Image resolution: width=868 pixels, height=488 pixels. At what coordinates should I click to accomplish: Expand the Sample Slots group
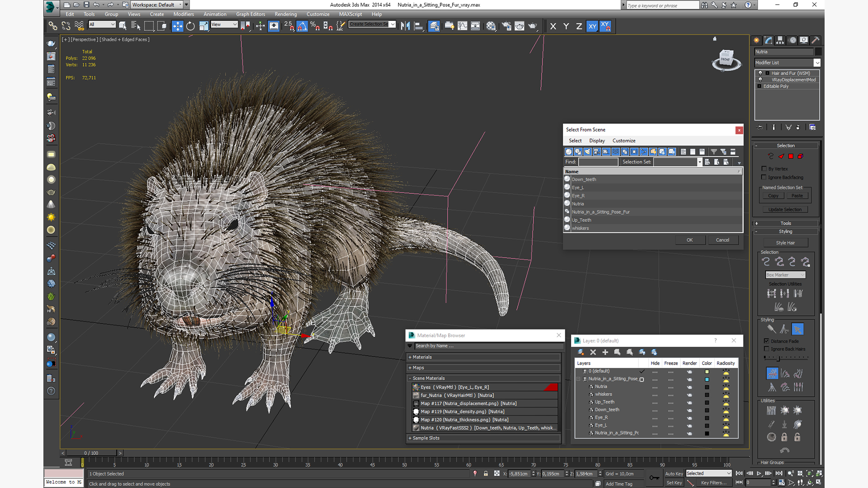click(484, 438)
